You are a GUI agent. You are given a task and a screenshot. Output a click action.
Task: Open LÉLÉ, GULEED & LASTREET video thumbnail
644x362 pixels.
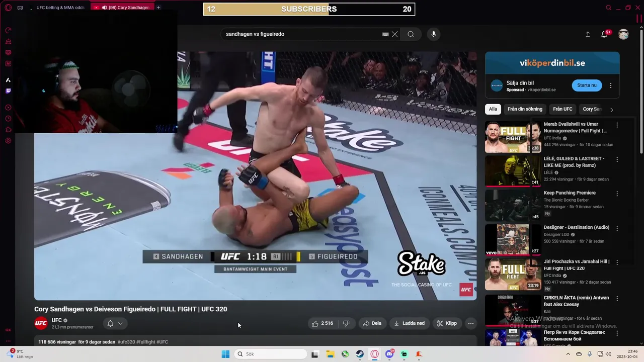(513, 171)
